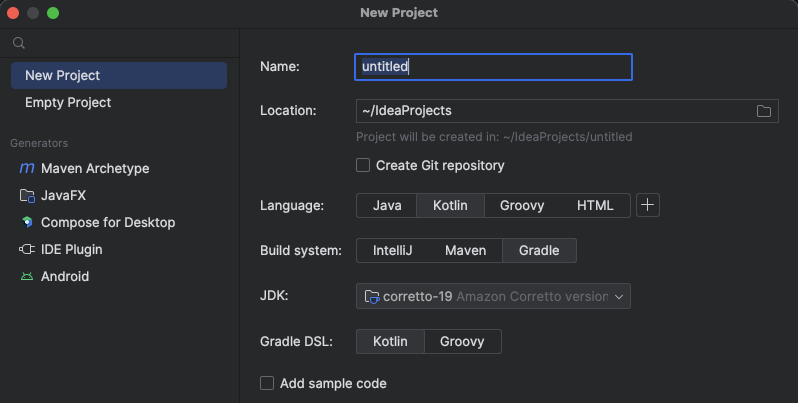Tick the Add sample code checkbox

pyautogui.click(x=267, y=383)
